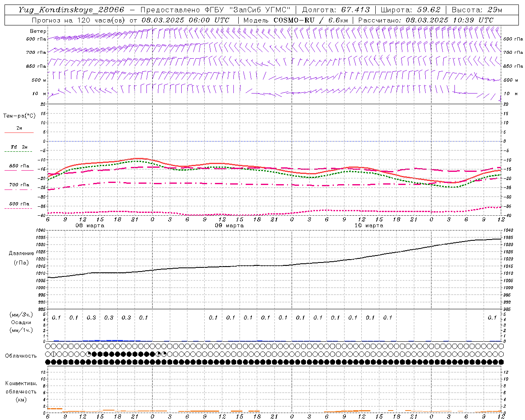Click the Облачность row label
This screenshot has height=420, width=525.
[x=21, y=356]
